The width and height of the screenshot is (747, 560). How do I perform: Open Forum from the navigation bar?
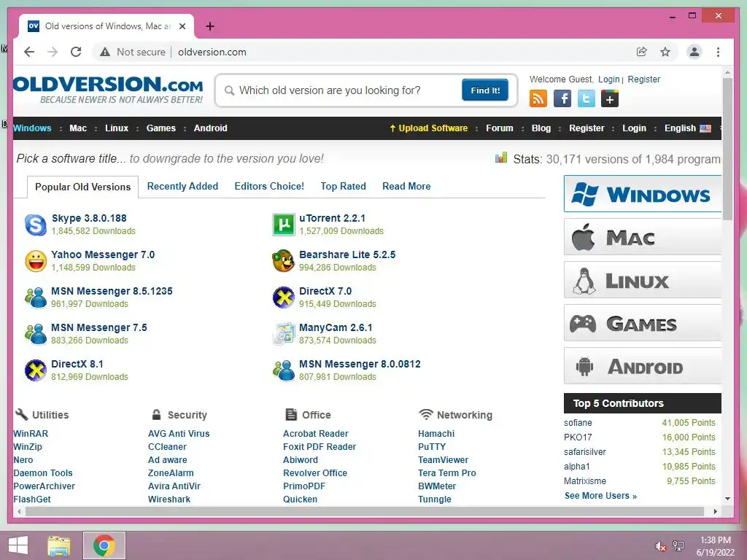coord(499,128)
